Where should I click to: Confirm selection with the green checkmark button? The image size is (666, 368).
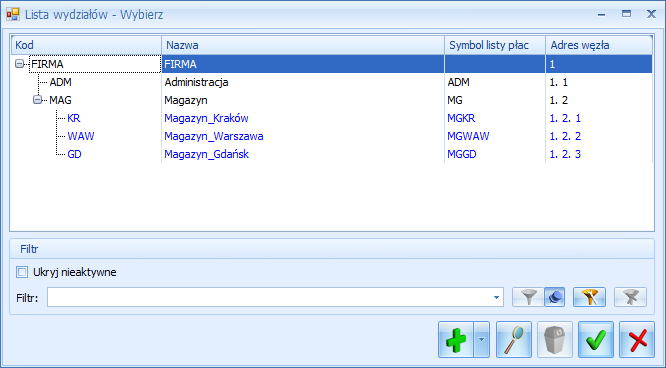[596, 340]
